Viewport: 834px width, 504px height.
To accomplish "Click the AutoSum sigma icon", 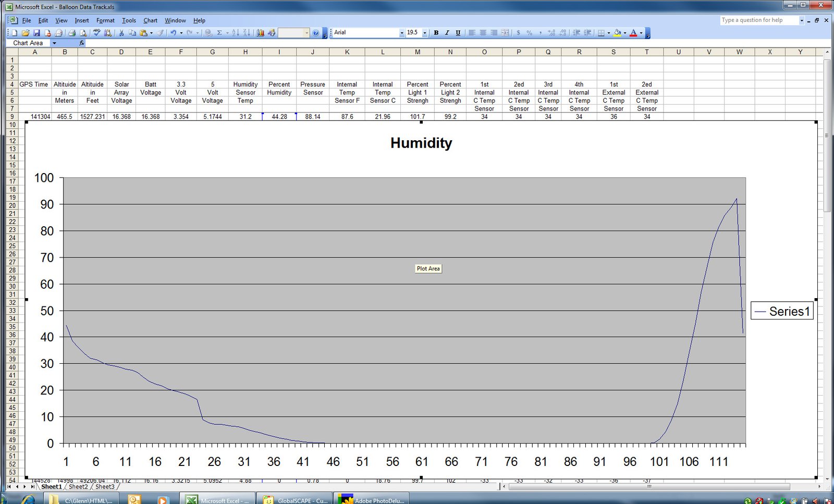I will tap(219, 33).
